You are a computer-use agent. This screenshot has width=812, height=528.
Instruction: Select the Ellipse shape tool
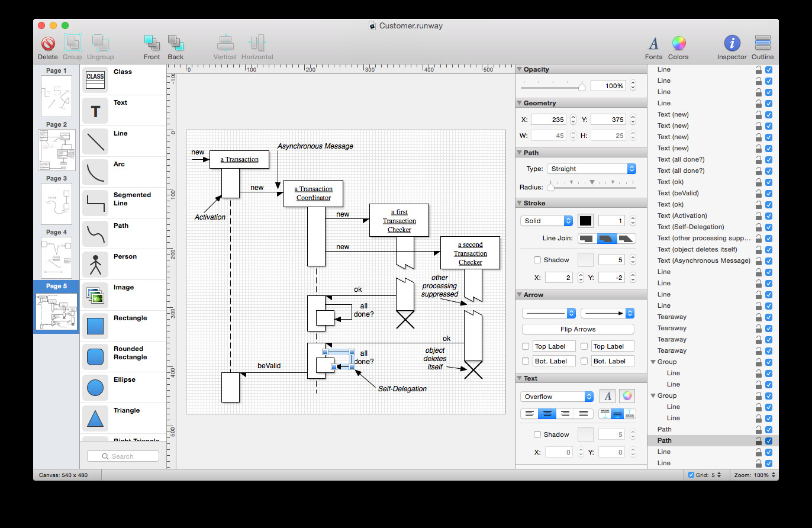click(95, 387)
